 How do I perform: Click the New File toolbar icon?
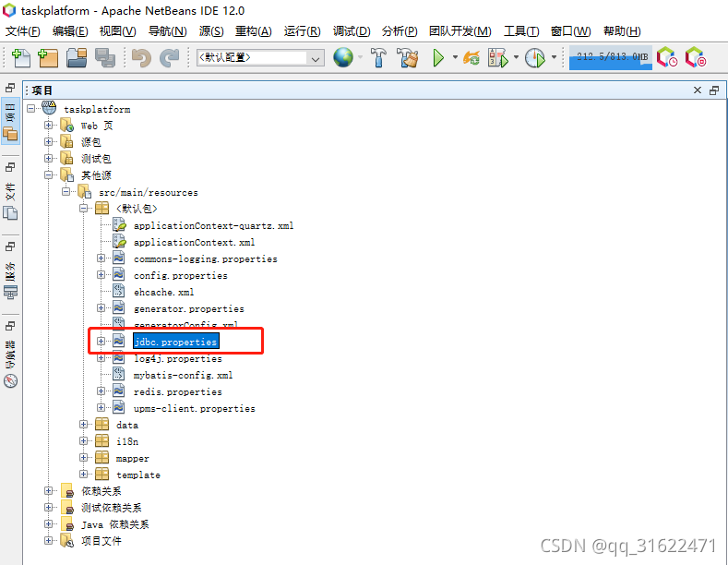point(21,58)
